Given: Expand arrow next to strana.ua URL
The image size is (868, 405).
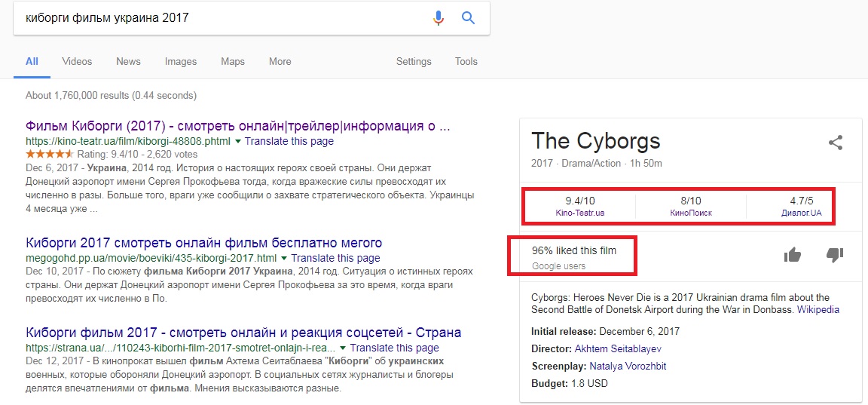Looking at the screenshot, I should [x=344, y=348].
